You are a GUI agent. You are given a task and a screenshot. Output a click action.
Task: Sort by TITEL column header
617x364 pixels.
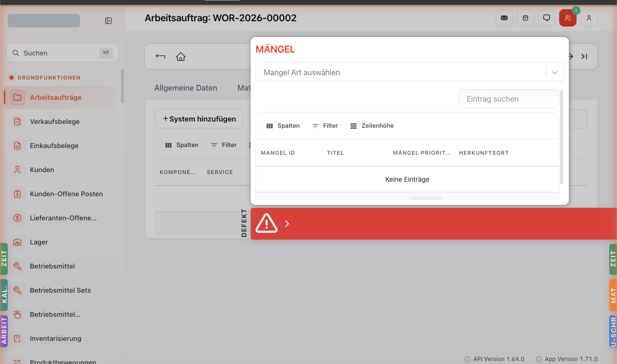(335, 153)
